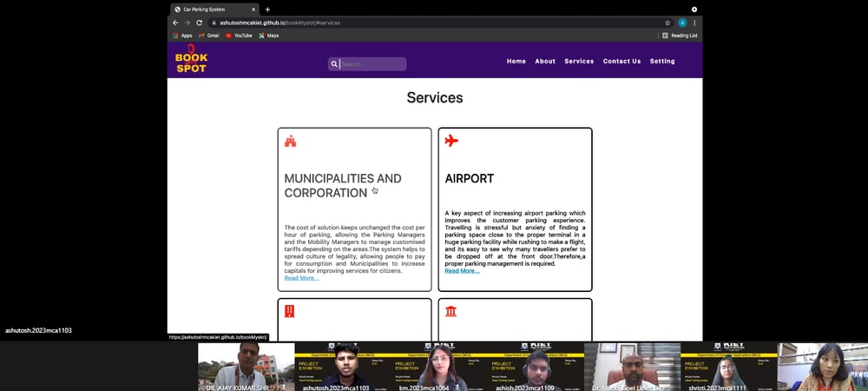Image resolution: width=868 pixels, height=391 pixels.
Task: Click the Book Spot logo
Action: point(191,59)
